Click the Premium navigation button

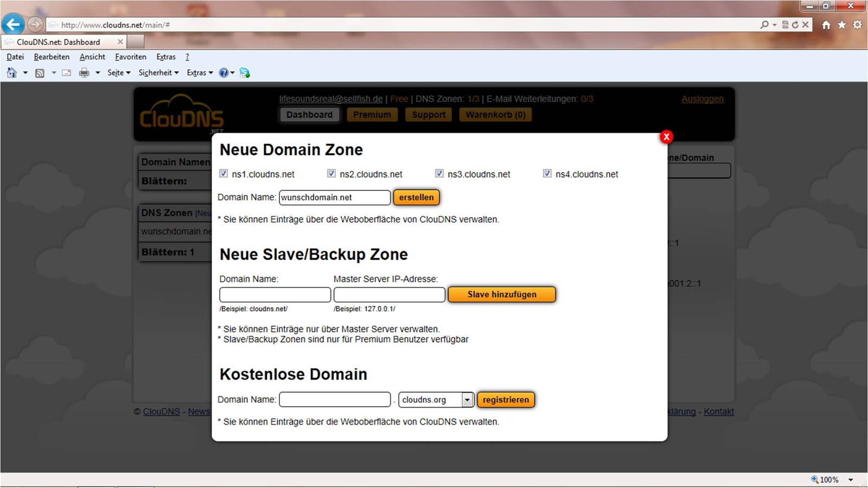[372, 114]
